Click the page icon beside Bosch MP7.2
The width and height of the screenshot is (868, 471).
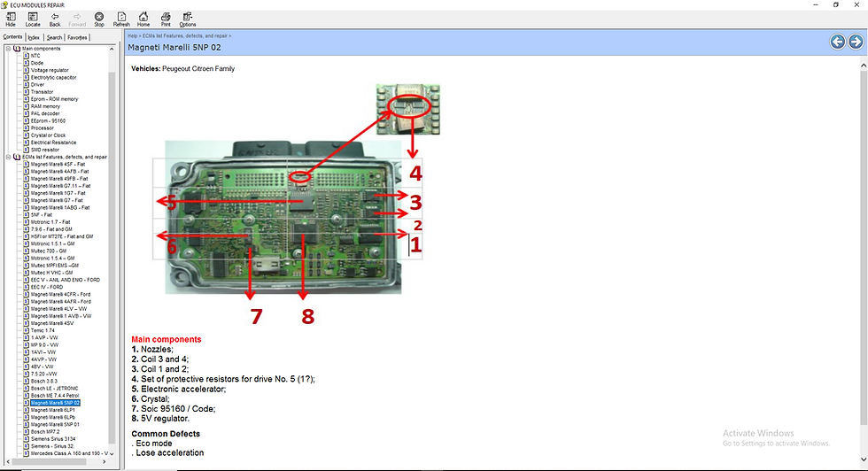[26, 432]
